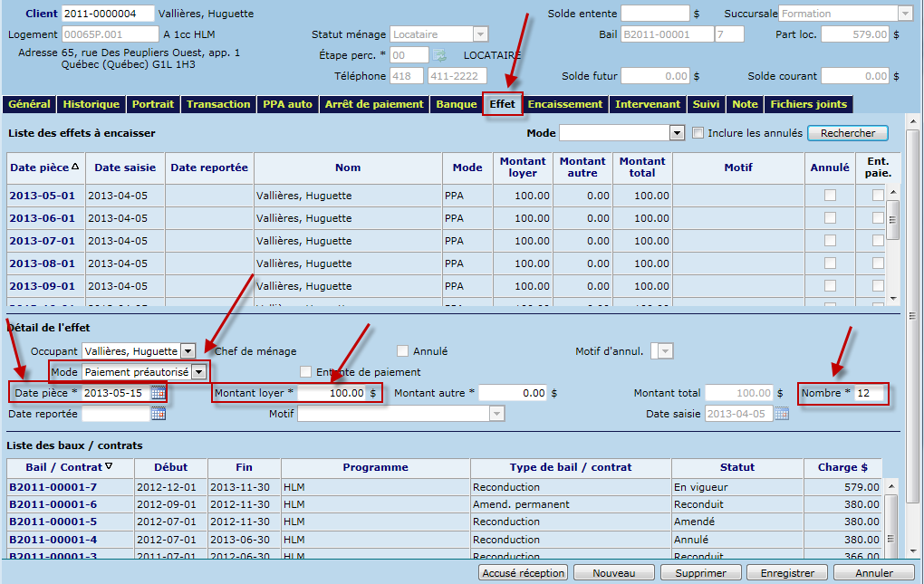
Task: Open the Historique tab
Action: [x=91, y=104]
